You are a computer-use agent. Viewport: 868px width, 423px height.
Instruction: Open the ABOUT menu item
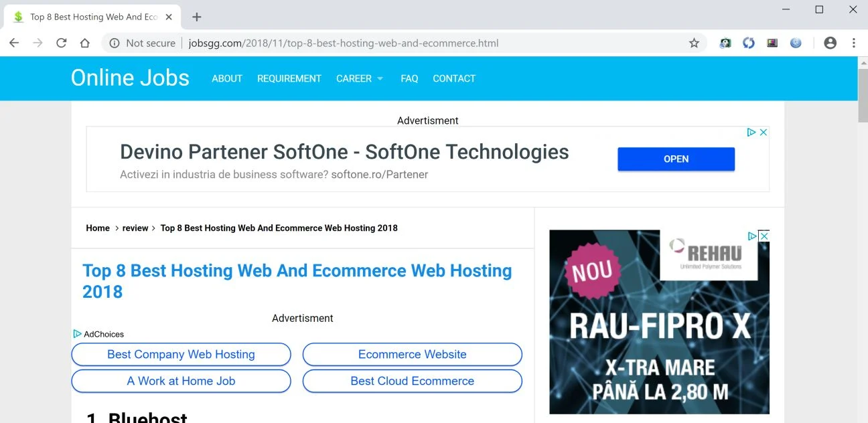(x=227, y=78)
